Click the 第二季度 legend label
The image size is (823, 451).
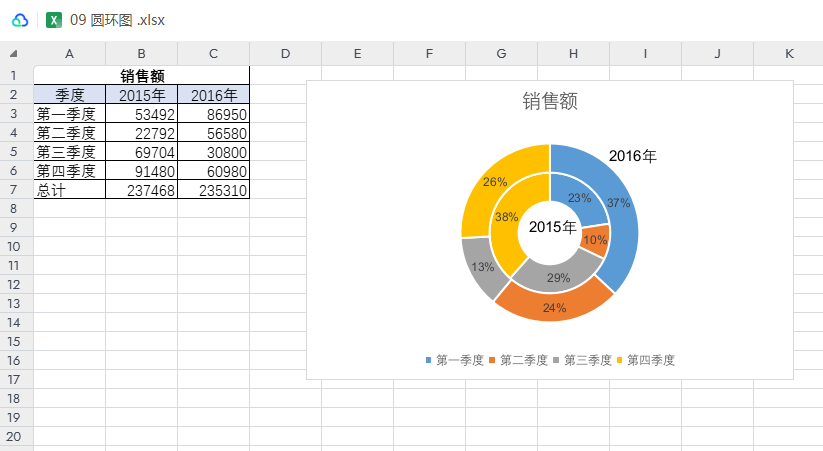[524, 360]
